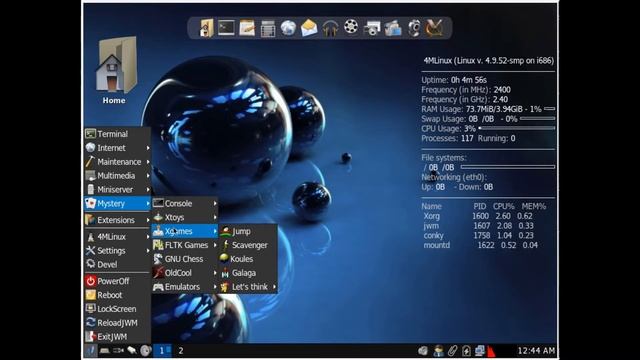Launch the home folder icon in top dock

[206, 28]
